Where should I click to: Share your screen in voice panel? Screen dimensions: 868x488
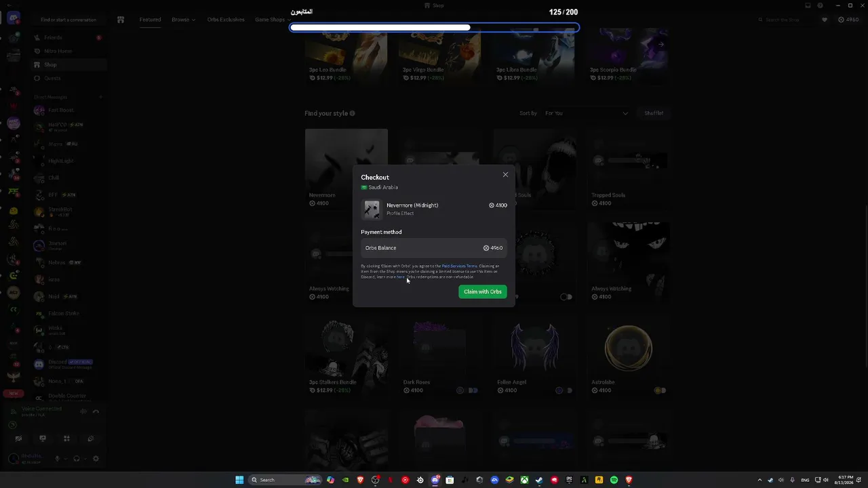(x=43, y=439)
